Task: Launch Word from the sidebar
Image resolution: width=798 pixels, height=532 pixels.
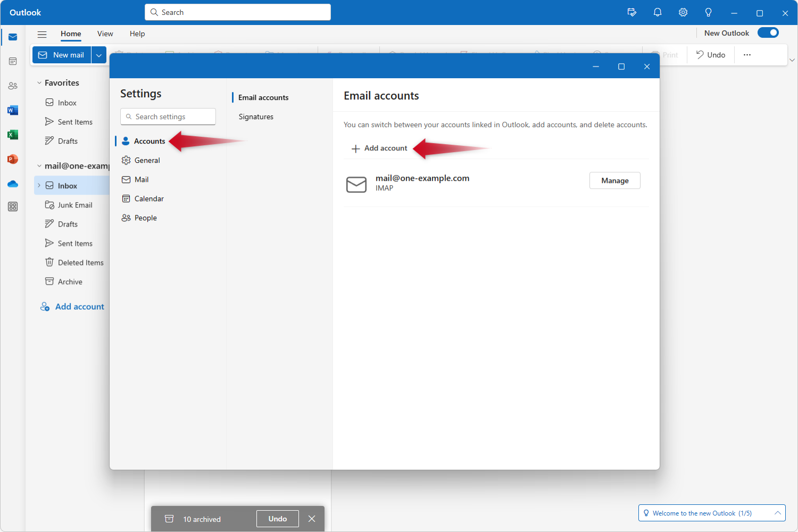Action: [x=13, y=110]
